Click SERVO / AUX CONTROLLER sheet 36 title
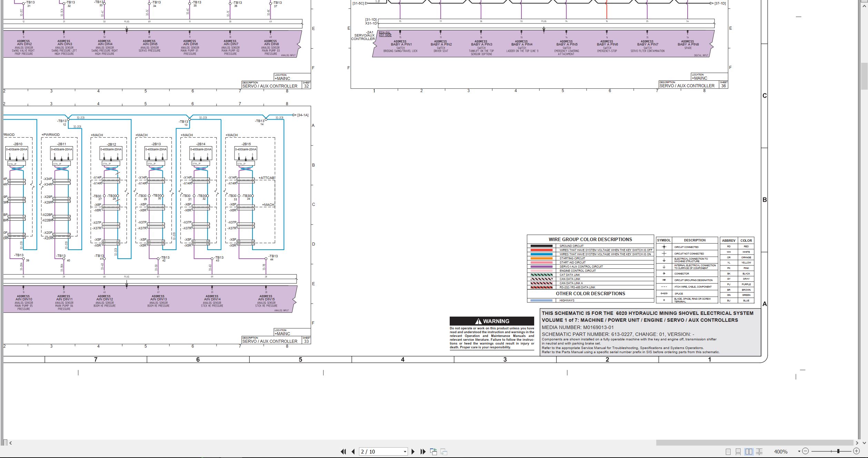Image resolution: width=868 pixels, height=458 pixels. [x=687, y=86]
